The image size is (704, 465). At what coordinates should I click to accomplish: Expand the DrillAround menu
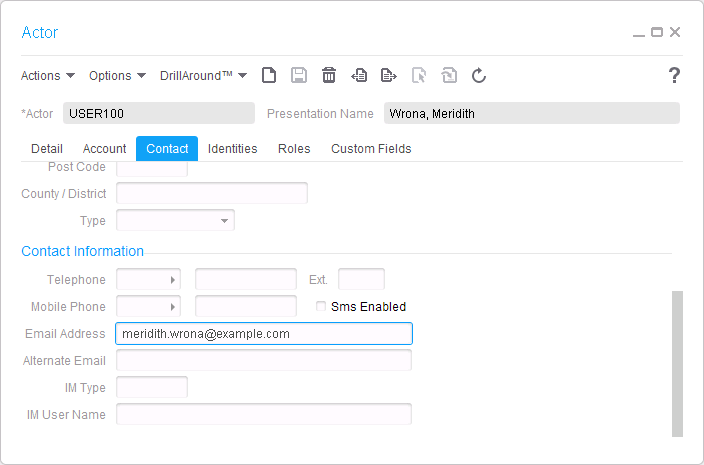click(203, 76)
